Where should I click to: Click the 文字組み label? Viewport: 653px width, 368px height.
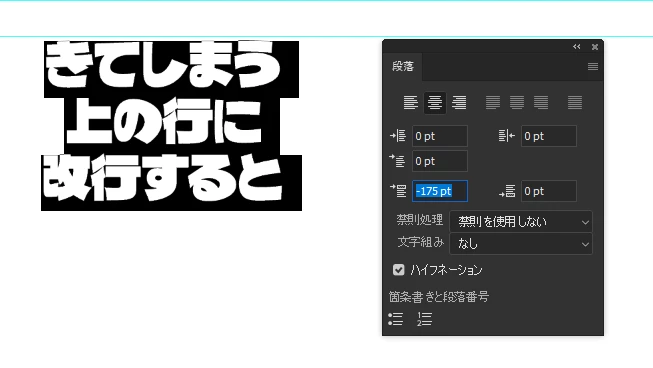420,242
